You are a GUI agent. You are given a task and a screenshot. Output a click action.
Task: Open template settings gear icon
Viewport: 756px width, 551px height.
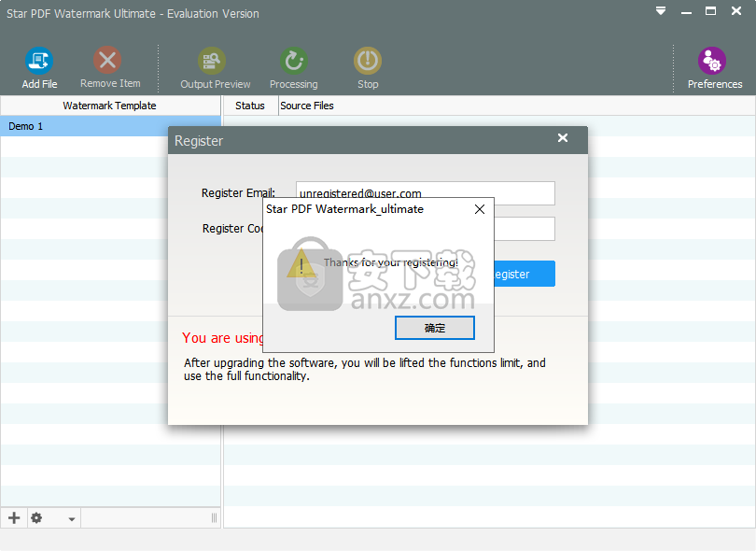pyautogui.click(x=36, y=517)
